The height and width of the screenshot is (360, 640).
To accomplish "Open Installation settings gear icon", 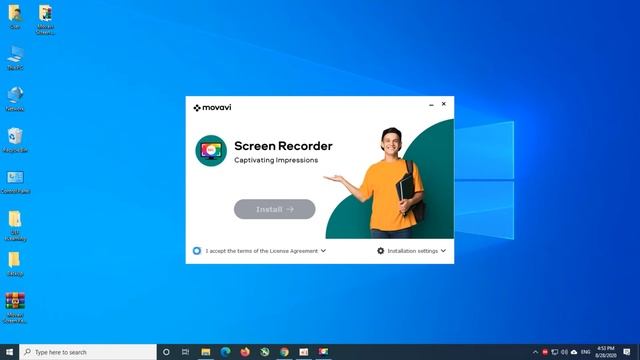I will [380, 251].
